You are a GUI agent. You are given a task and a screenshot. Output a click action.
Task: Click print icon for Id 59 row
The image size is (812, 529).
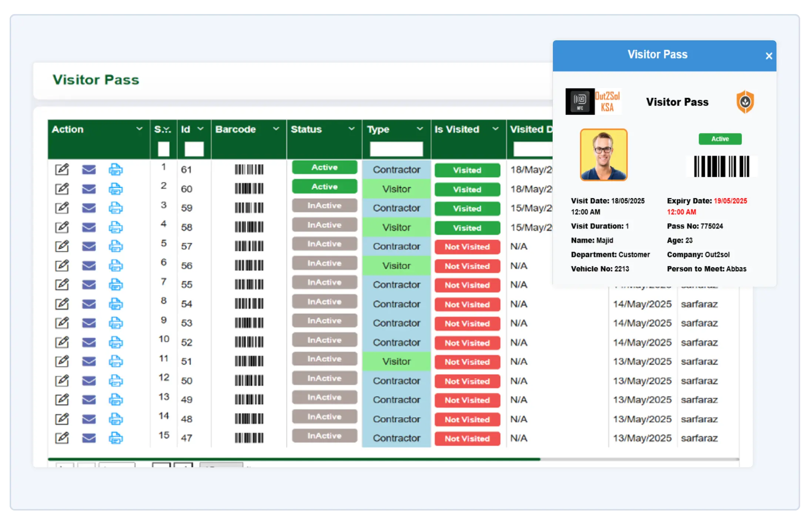click(115, 208)
